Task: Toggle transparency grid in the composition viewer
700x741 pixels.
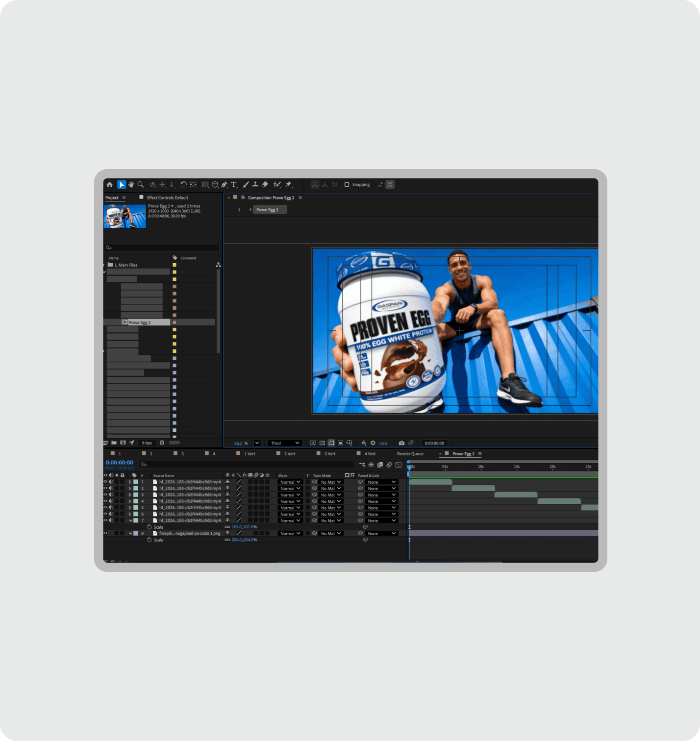Action: pos(322,443)
